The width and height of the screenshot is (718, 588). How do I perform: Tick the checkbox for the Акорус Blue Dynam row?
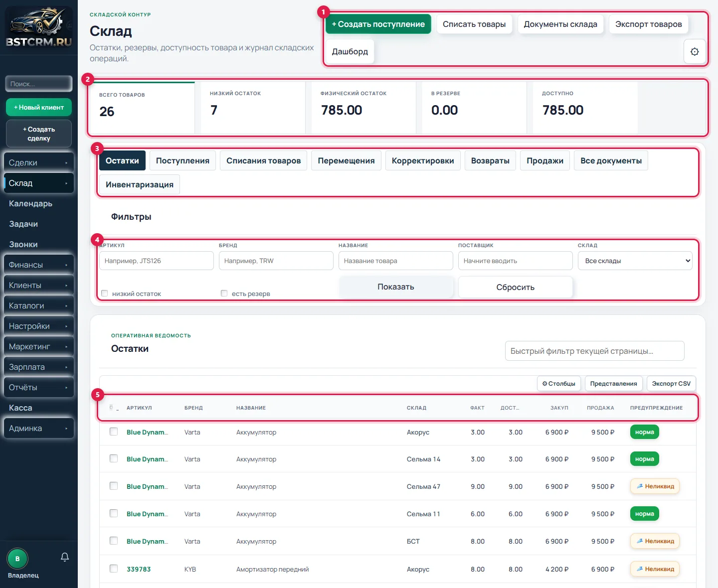click(114, 432)
